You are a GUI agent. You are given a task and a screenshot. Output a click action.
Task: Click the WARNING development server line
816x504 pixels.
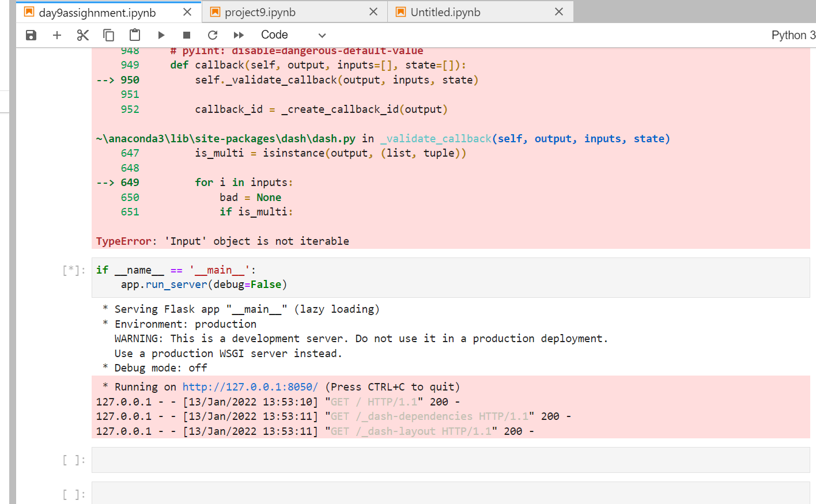[x=361, y=339]
